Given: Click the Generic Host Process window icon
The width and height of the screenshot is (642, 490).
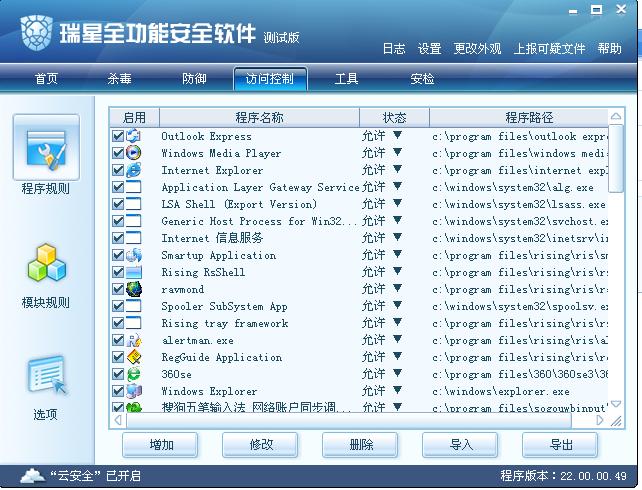Looking at the screenshot, I should pos(133,221).
